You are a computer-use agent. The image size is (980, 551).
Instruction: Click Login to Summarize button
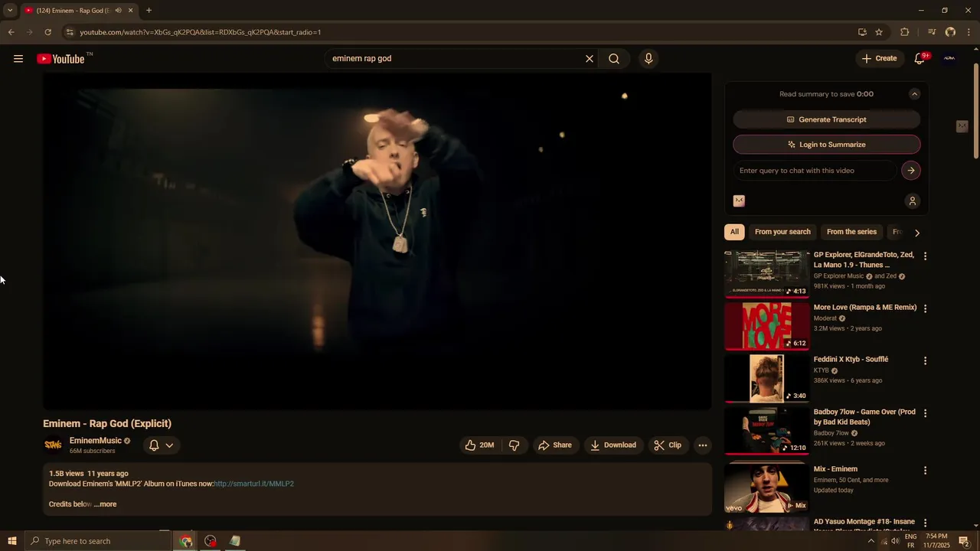[x=827, y=145]
